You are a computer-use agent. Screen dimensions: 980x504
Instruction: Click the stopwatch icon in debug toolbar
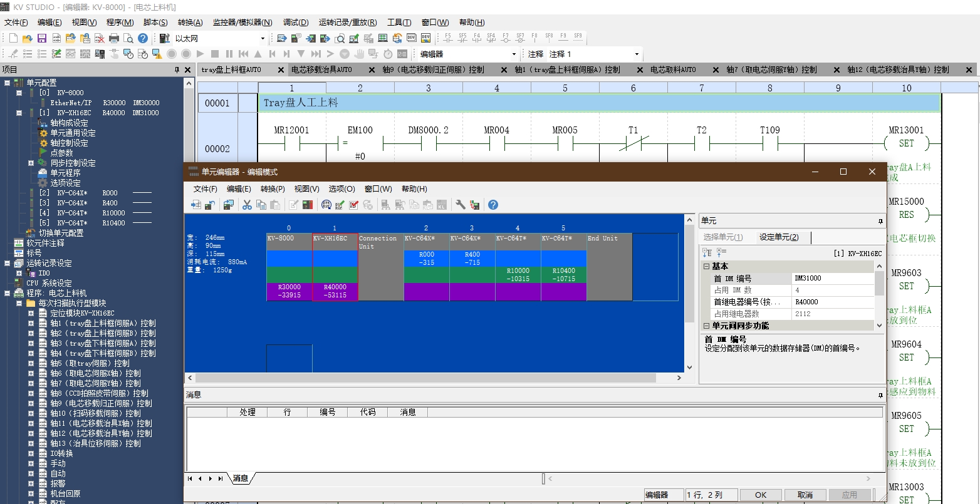388,54
